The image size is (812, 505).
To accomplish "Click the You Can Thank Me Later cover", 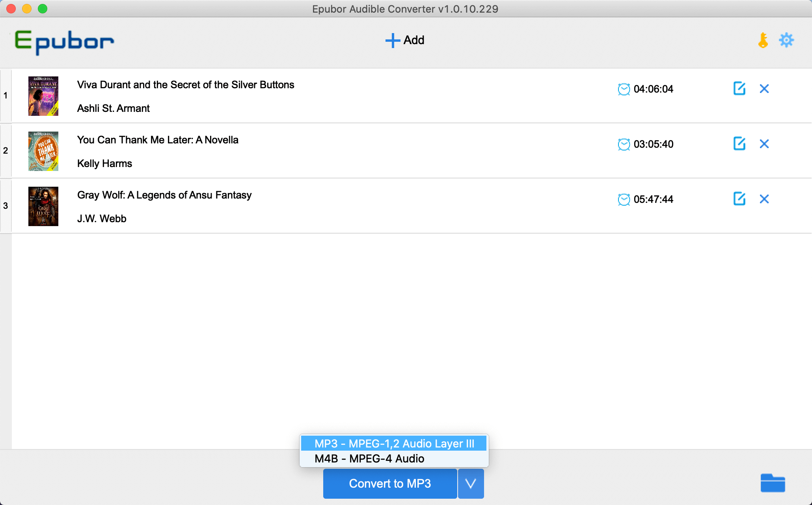I will (x=43, y=151).
